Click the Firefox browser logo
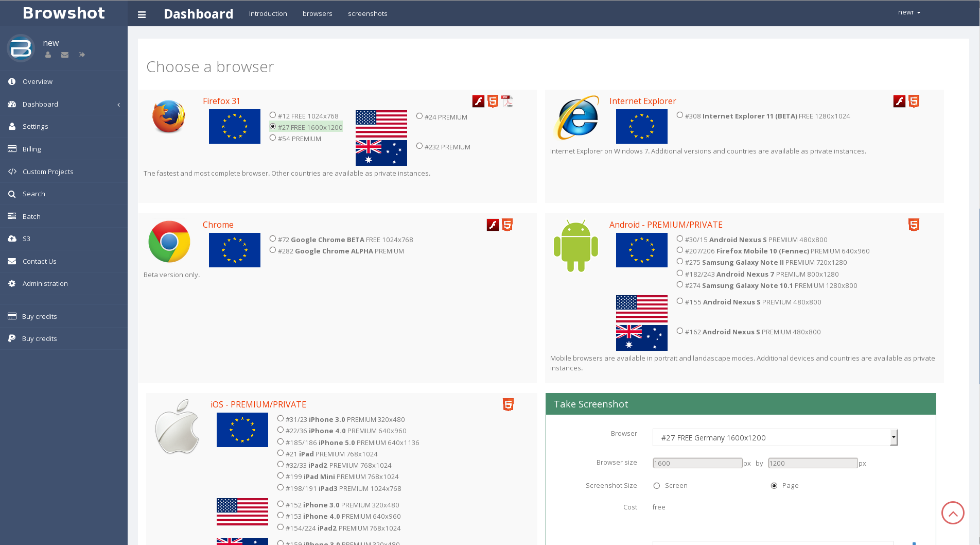Image resolution: width=980 pixels, height=545 pixels. (169, 116)
